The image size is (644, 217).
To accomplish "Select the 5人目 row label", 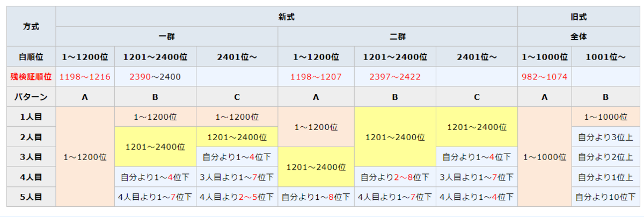I will point(31,197).
